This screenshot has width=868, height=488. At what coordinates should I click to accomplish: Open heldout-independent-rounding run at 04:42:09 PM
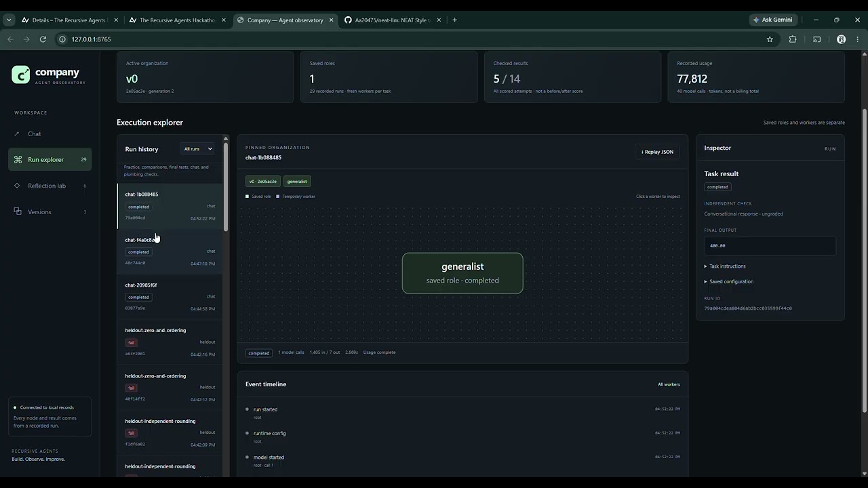[170, 433]
